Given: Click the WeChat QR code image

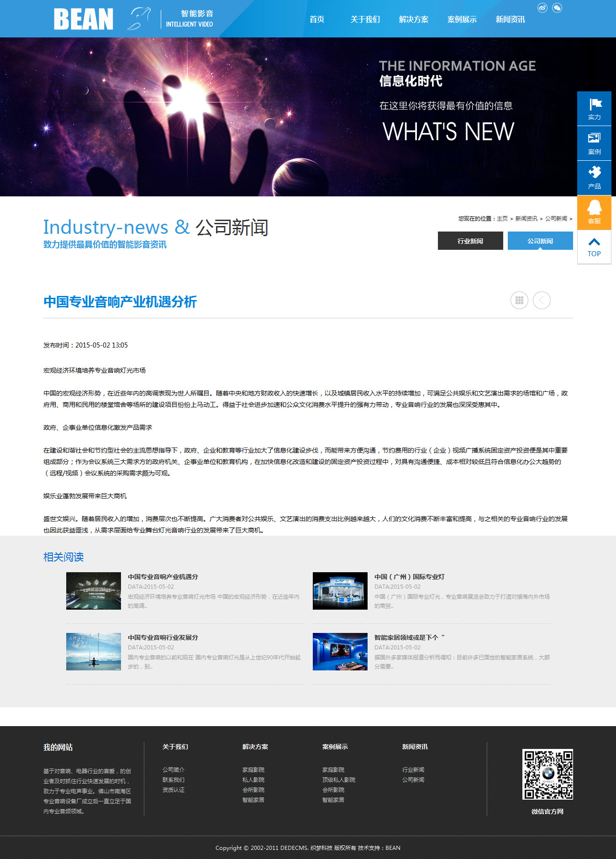Looking at the screenshot, I should 548,774.
